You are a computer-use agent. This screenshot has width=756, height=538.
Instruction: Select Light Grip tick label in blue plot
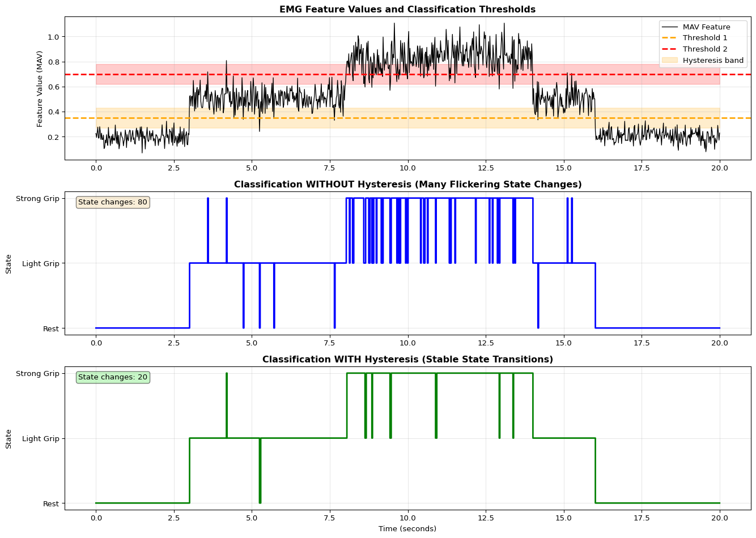[x=41, y=263]
